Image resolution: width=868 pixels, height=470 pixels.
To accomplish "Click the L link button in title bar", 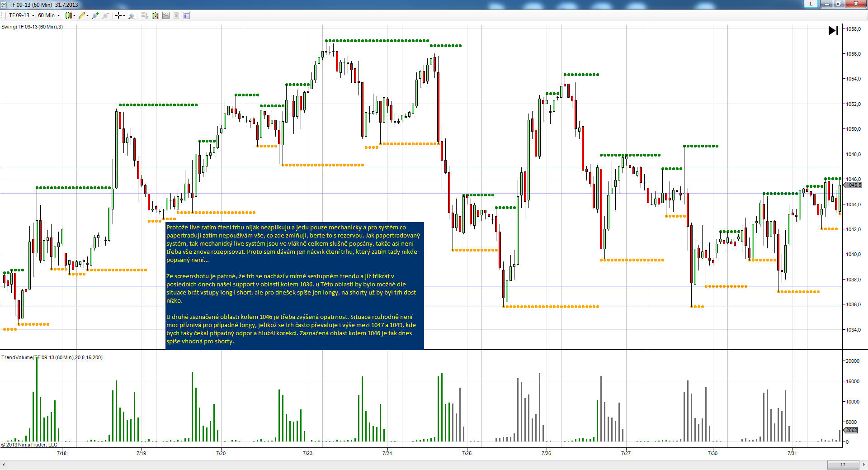I will click(x=811, y=4).
